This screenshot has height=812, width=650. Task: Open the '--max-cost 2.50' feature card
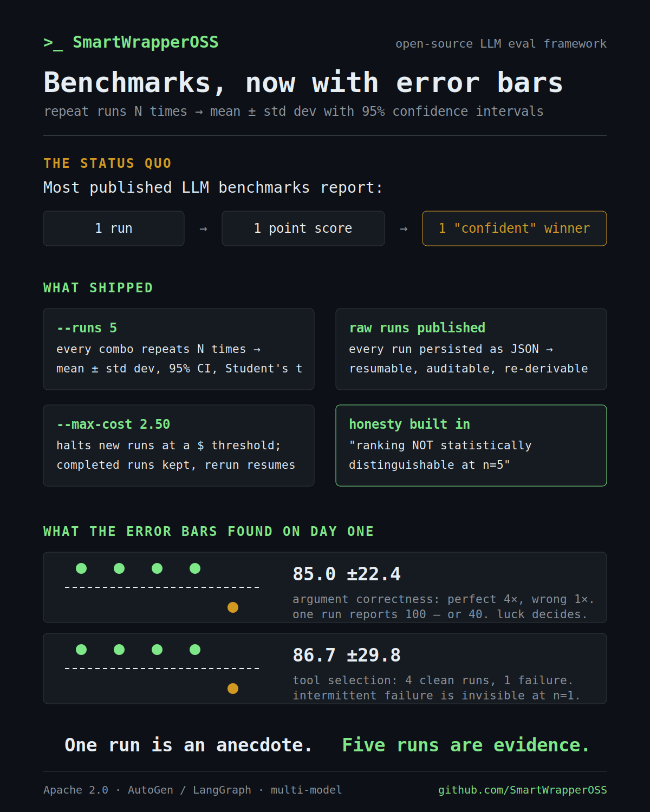pyautogui.click(x=179, y=446)
